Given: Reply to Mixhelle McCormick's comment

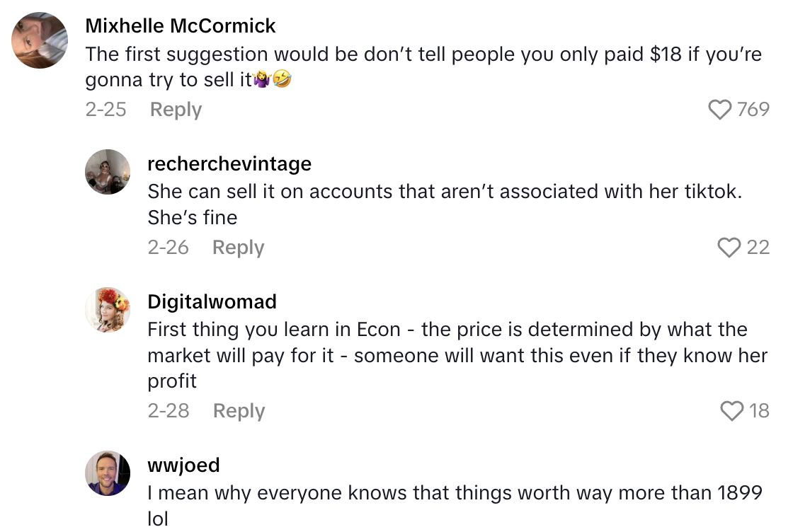Looking at the screenshot, I should (176, 110).
